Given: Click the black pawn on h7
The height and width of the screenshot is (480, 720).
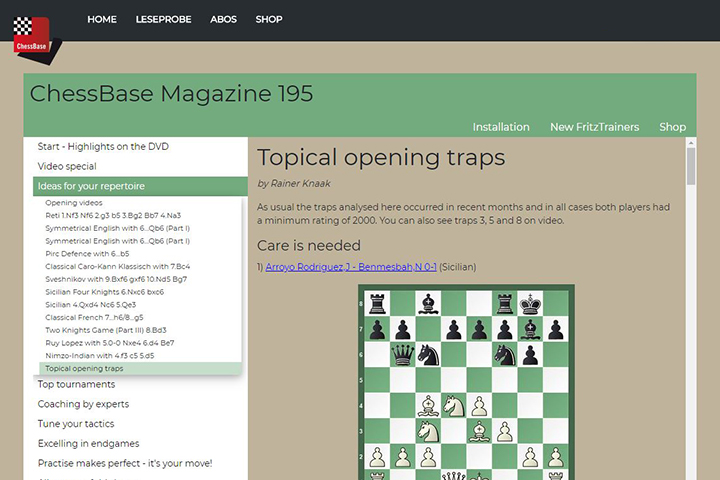Looking at the screenshot, I should [x=556, y=329].
